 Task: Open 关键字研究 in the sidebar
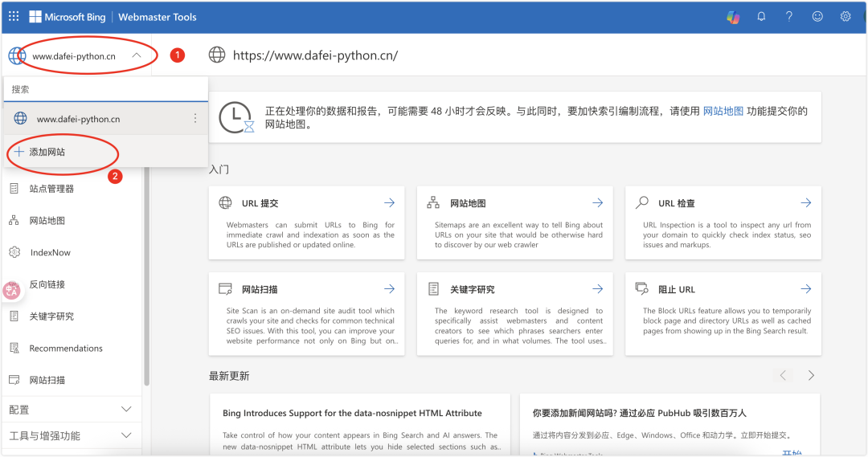coord(51,316)
